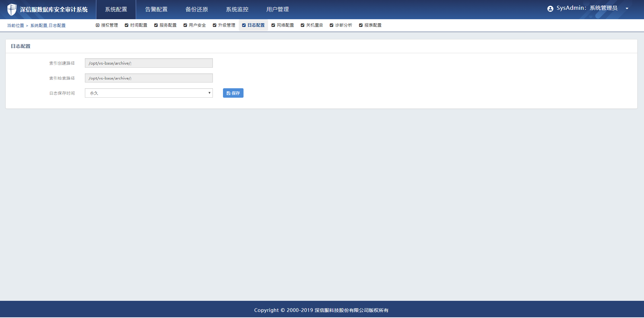Open the 报表配置 submenu item
644x318 pixels.
pyautogui.click(x=373, y=25)
